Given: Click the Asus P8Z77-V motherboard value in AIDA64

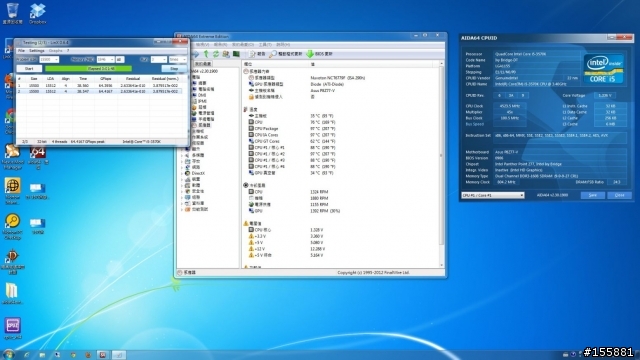Looking at the screenshot, I should pos(322,91).
